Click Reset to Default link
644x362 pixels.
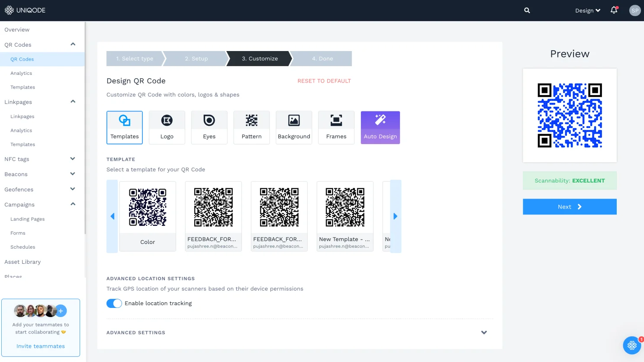coord(324,81)
